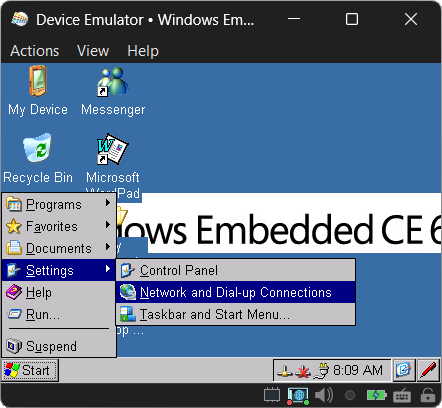Click the Network globe icon in submenu

click(128, 292)
